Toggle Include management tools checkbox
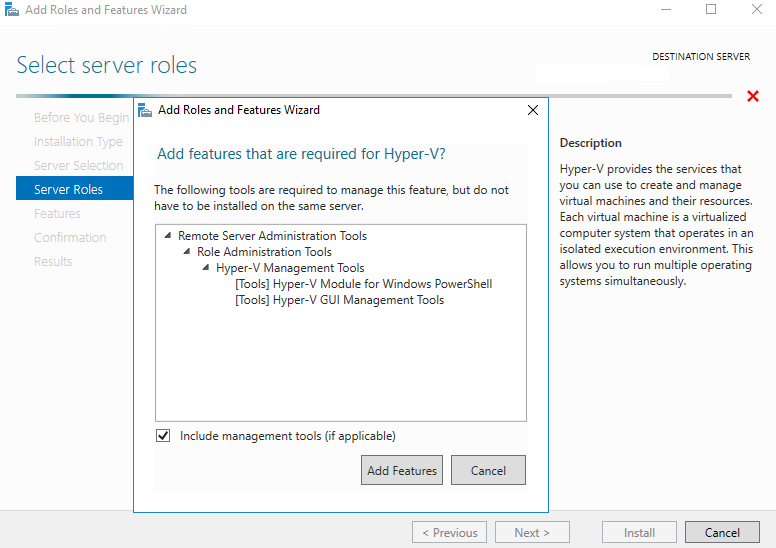Viewport: 776px width, 548px height. [164, 436]
